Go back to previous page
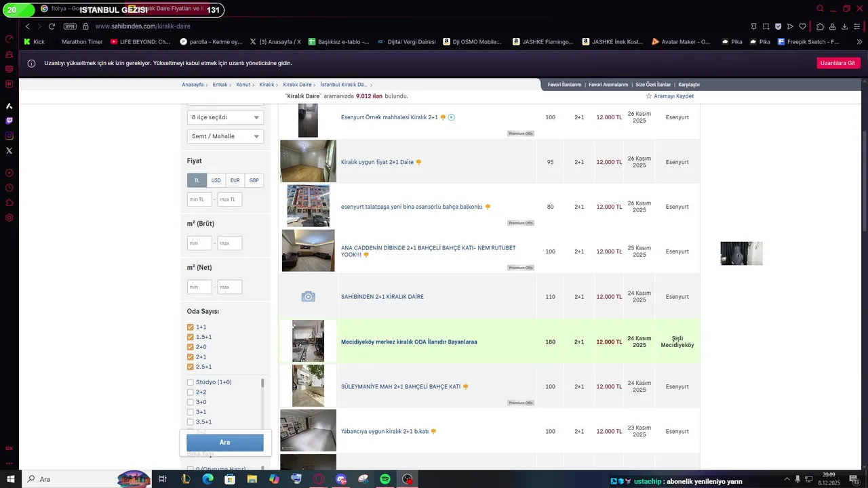 point(27,26)
